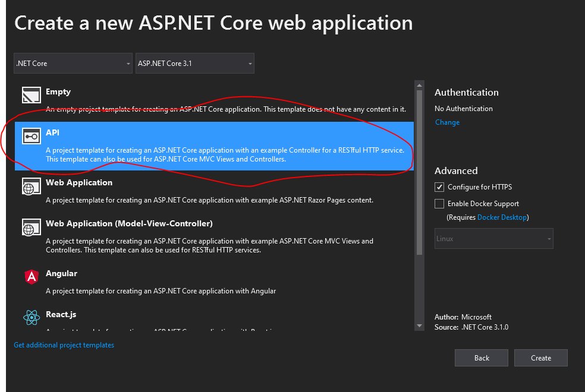Select the Web Application globe icon
Viewport: 585px width, 392px height.
pyautogui.click(x=32, y=186)
